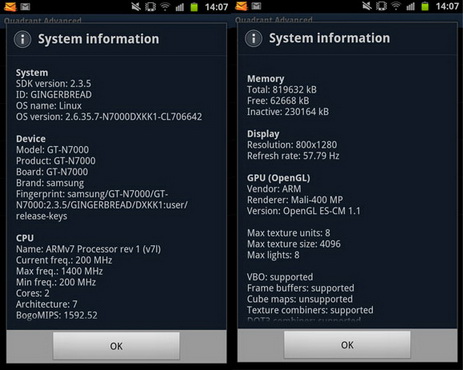Select the 'Vendor: ARM' line

pos(274,189)
